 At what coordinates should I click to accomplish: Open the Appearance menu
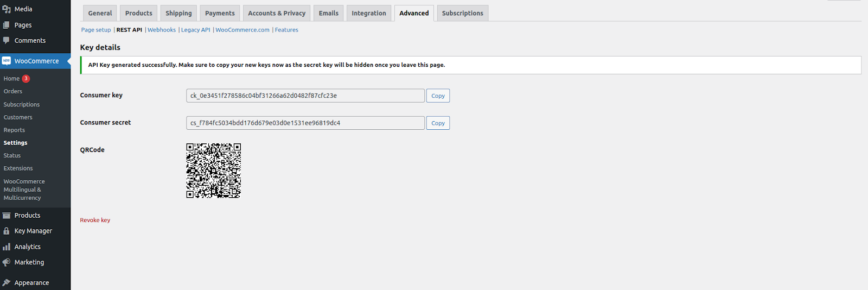coord(31,283)
